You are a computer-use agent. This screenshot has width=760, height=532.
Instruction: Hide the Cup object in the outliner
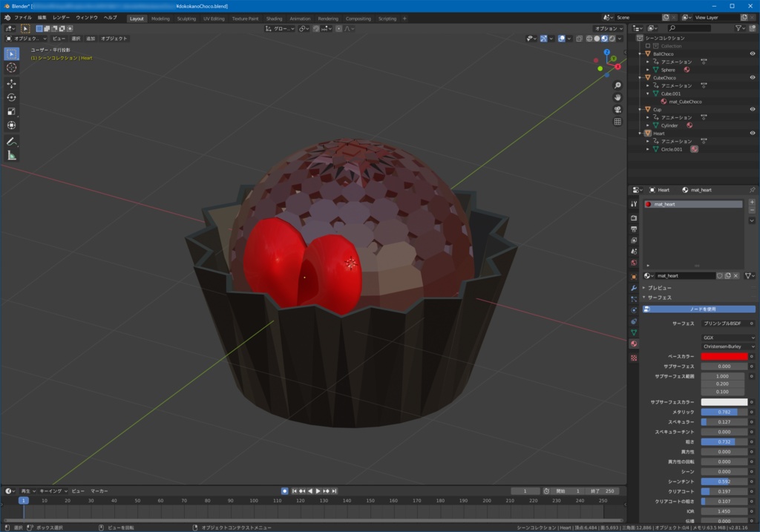[753, 110]
